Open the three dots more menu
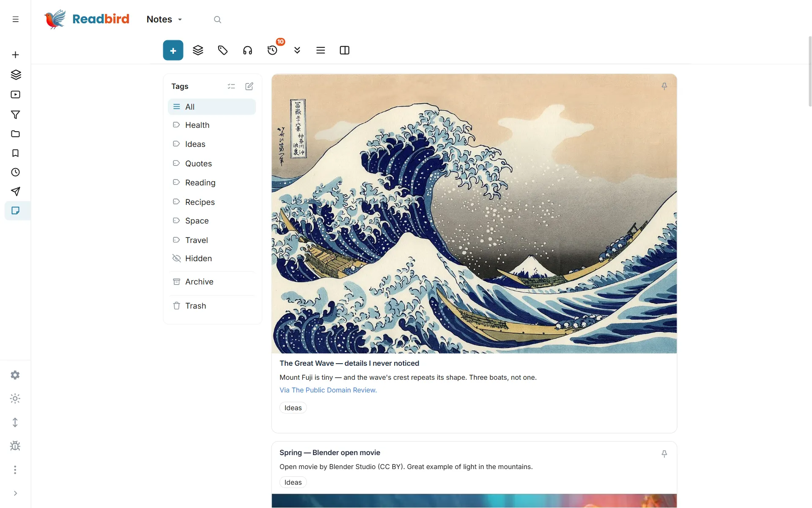This screenshot has width=812, height=508. tap(15, 470)
